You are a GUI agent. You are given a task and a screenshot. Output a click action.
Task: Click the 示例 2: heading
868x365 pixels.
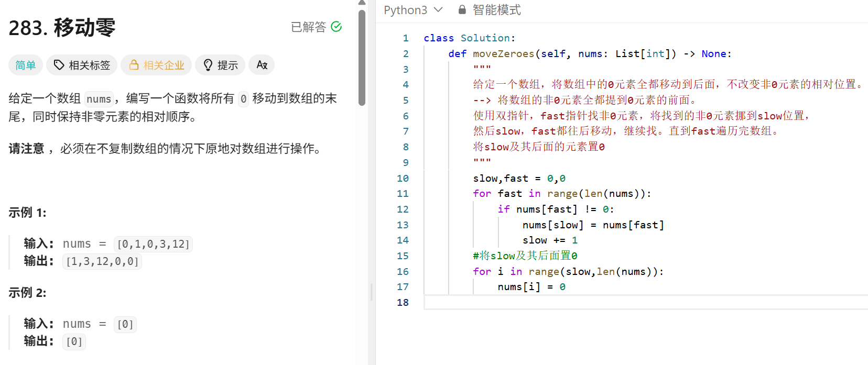point(27,293)
